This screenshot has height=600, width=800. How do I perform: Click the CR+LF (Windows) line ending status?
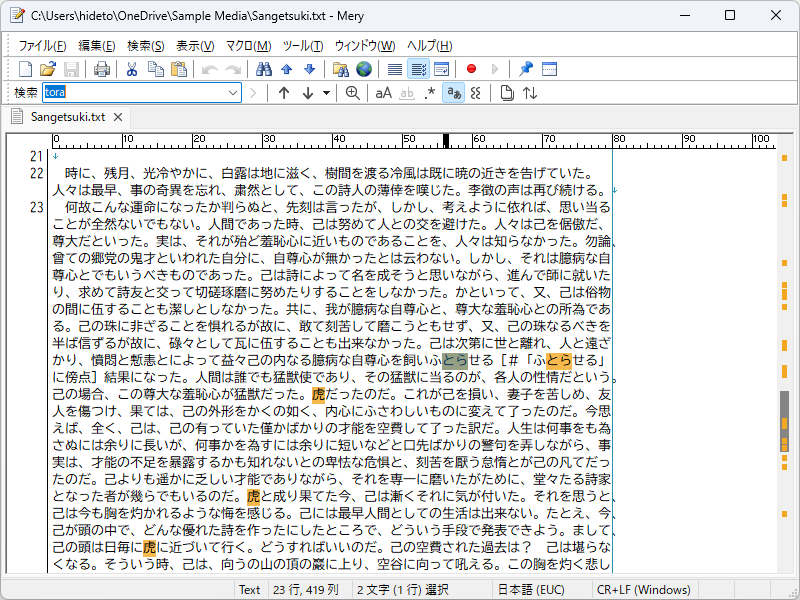643,590
